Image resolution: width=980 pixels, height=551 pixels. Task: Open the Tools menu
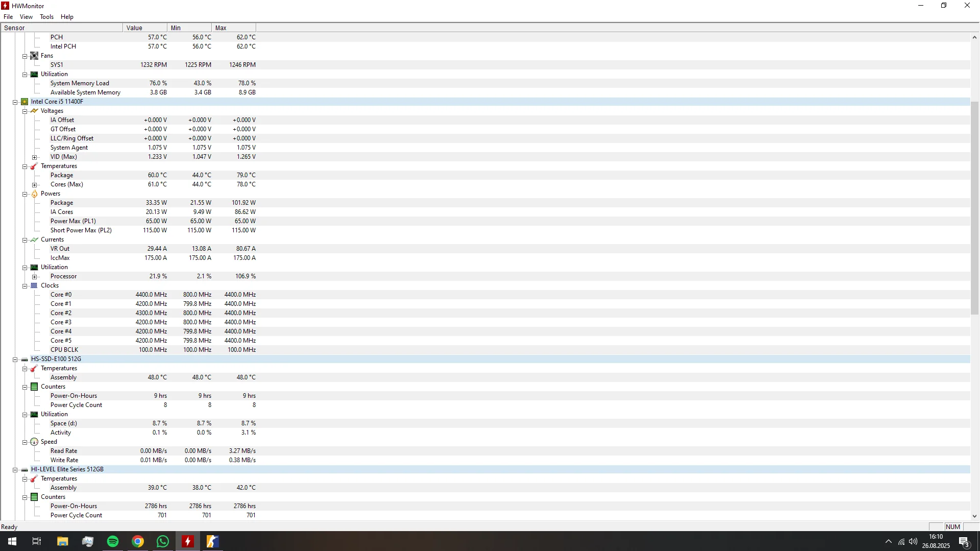coord(46,17)
